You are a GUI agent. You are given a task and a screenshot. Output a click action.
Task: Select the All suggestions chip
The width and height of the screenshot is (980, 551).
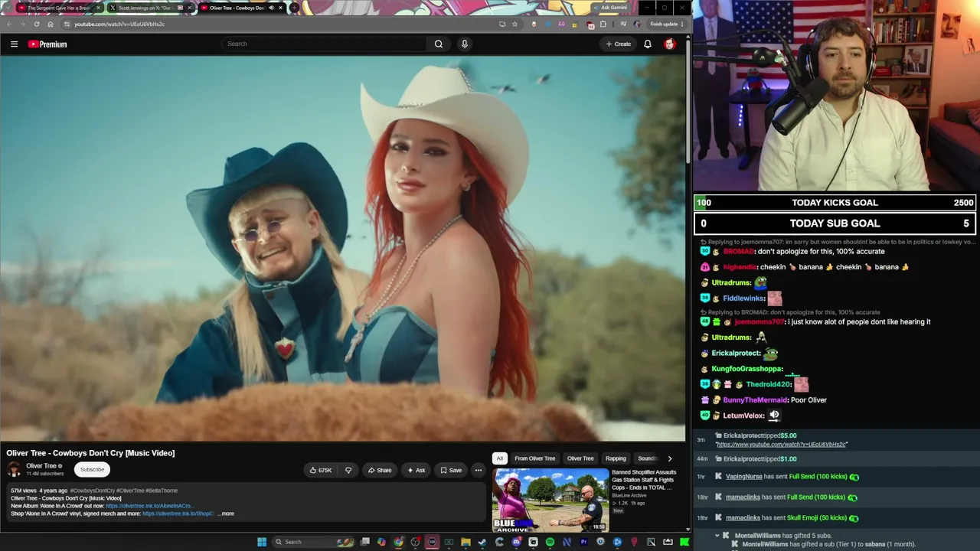(x=499, y=458)
